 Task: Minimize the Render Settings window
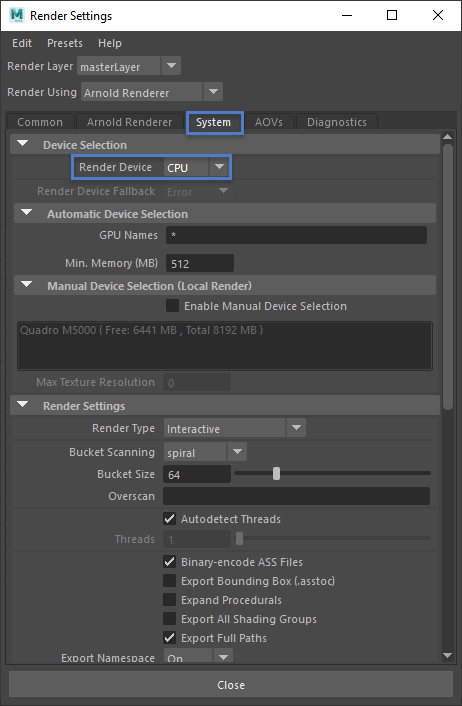tap(347, 15)
